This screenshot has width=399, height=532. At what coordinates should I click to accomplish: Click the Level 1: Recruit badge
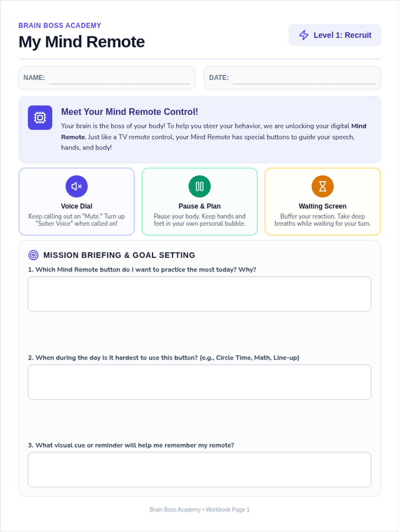point(335,35)
